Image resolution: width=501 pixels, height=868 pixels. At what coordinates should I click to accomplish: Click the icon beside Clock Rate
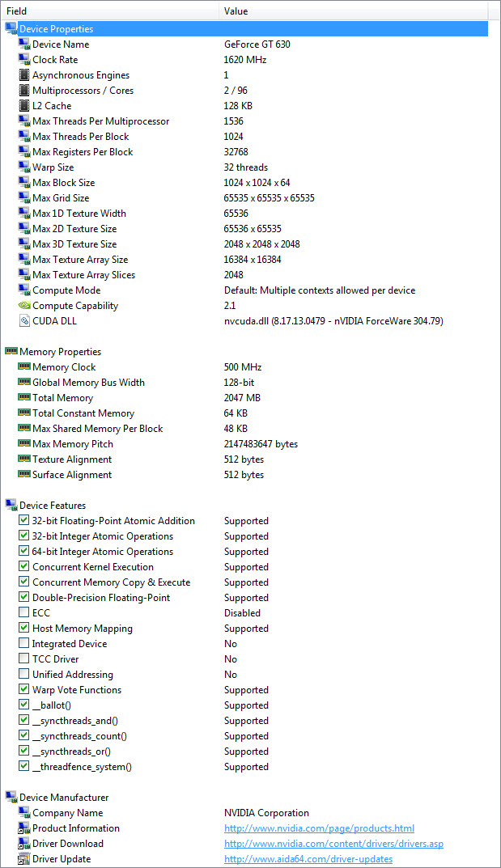23,60
